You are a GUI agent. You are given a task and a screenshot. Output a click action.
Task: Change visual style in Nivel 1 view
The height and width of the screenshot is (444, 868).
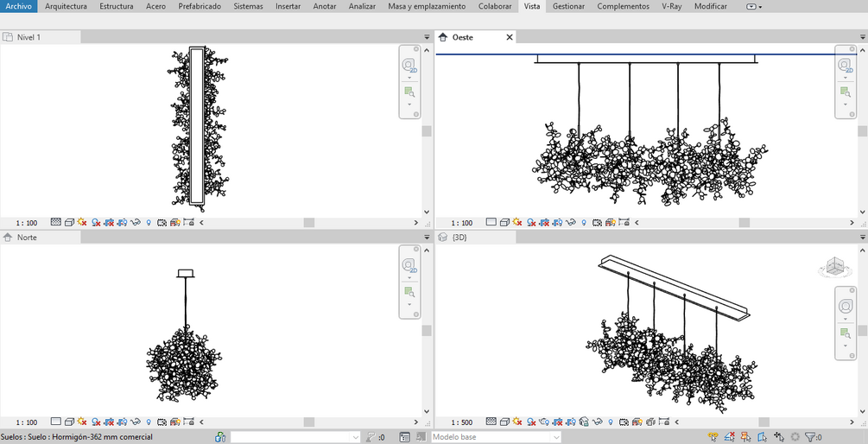coord(69,222)
